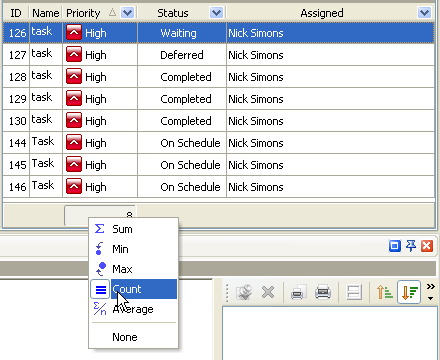Choose None from the footer menu
Image resolution: width=440 pixels, height=360 pixels.
click(x=134, y=337)
